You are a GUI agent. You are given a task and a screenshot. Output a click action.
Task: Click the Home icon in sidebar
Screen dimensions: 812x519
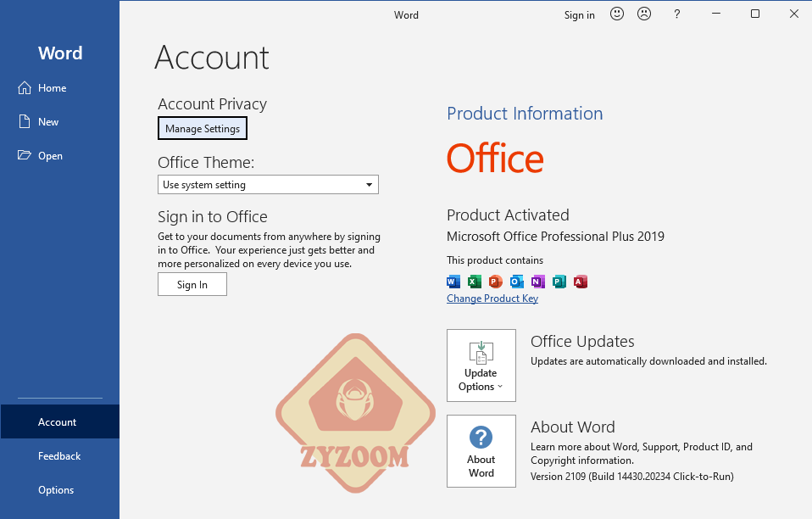point(25,88)
